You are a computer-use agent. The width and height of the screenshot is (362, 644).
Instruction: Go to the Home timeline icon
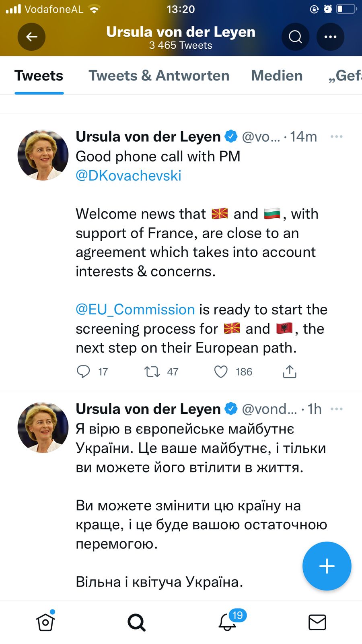pos(45,622)
